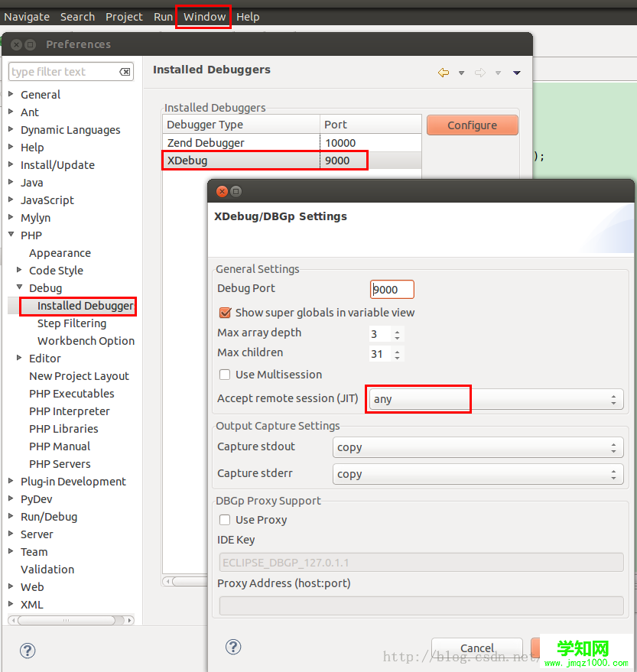Click the debugger table horizontal scrollbar
The image size is (637, 672).
coord(186,581)
